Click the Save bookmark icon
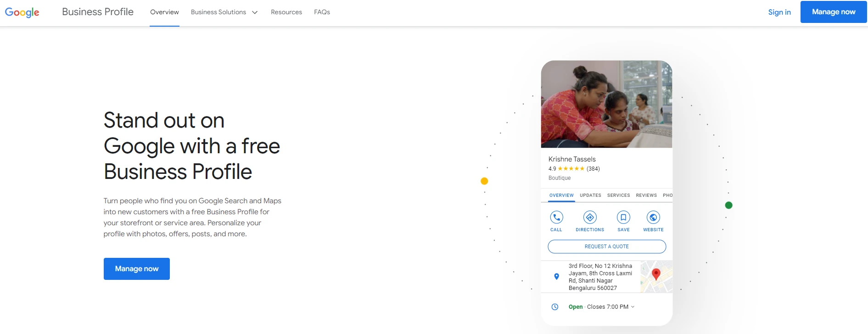The image size is (868, 334). tap(623, 217)
